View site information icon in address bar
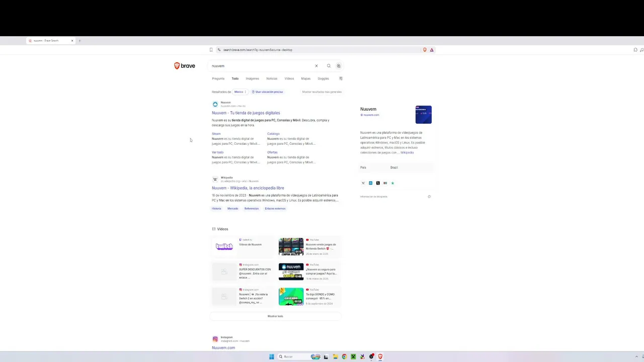 [x=219, y=50]
